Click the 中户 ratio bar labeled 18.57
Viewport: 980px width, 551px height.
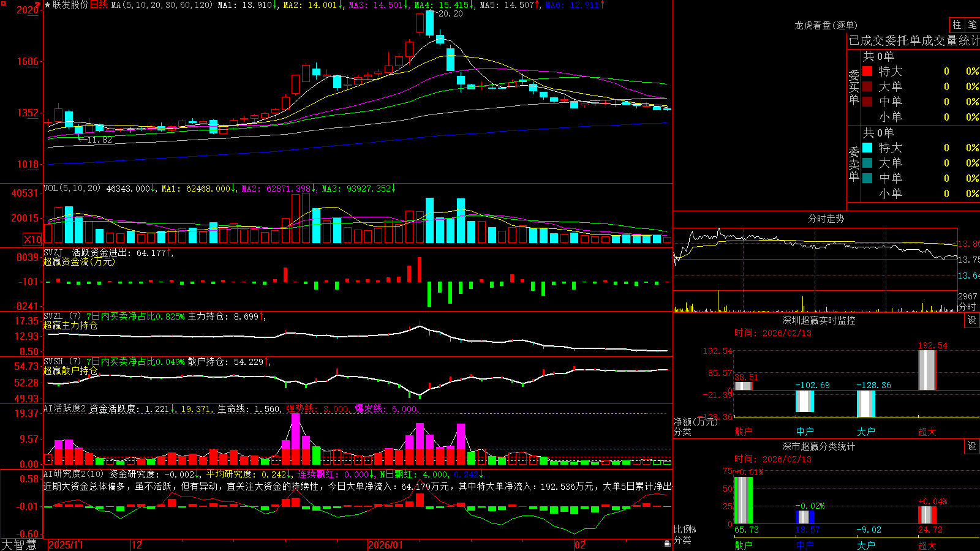tap(805, 517)
